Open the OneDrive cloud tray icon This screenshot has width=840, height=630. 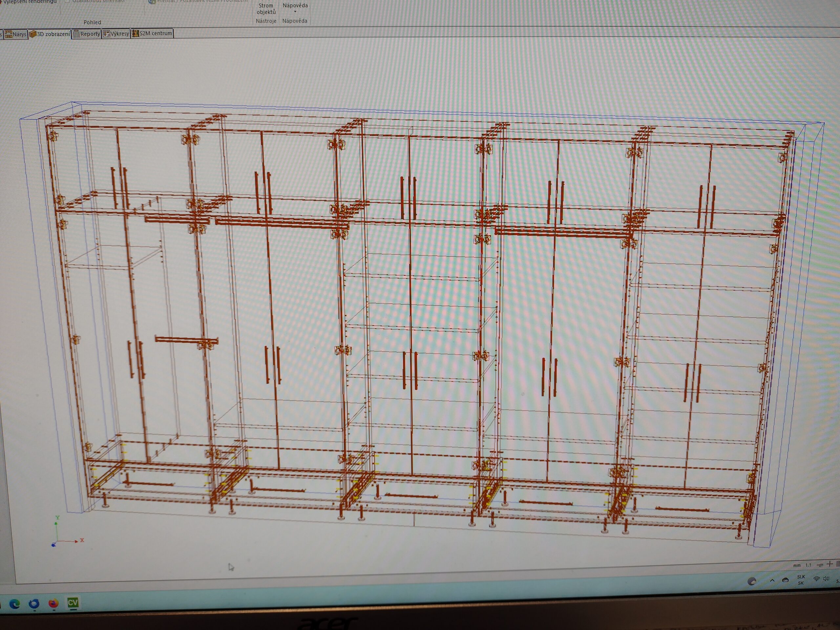(x=785, y=580)
